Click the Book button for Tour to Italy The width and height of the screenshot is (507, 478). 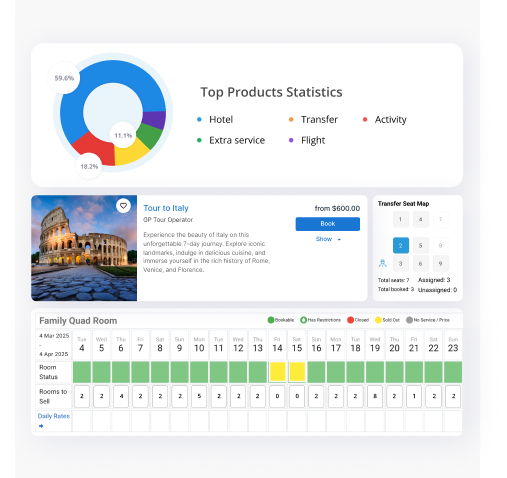coord(328,224)
